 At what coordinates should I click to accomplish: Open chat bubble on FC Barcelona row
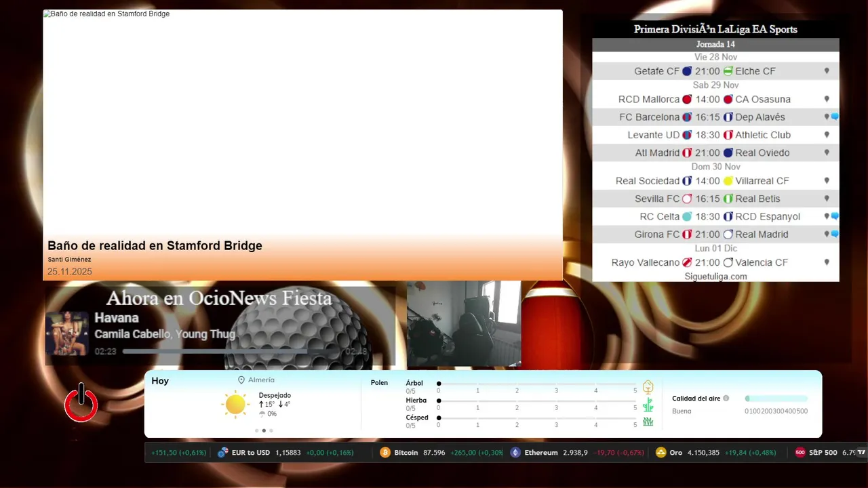pos(835,117)
